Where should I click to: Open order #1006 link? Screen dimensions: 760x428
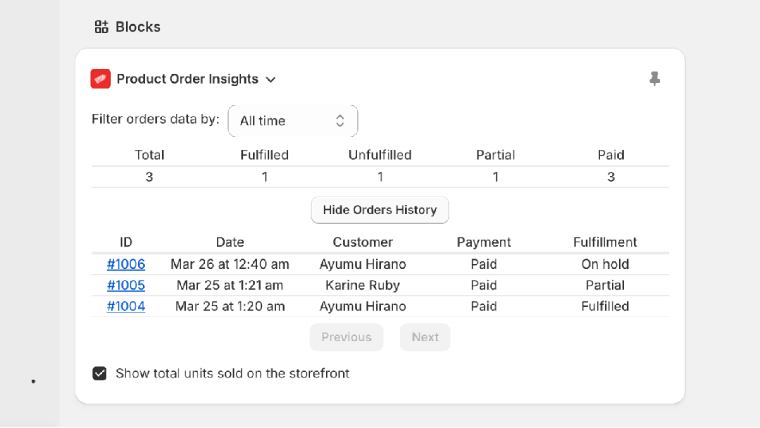pos(126,264)
